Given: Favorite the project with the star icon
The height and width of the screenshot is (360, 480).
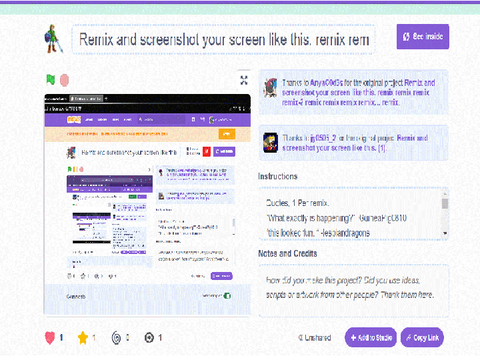Looking at the screenshot, I should coord(82,338).
